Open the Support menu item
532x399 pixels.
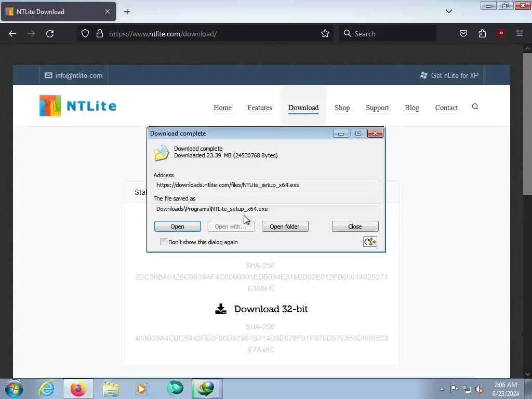click(x=377, y=108)
